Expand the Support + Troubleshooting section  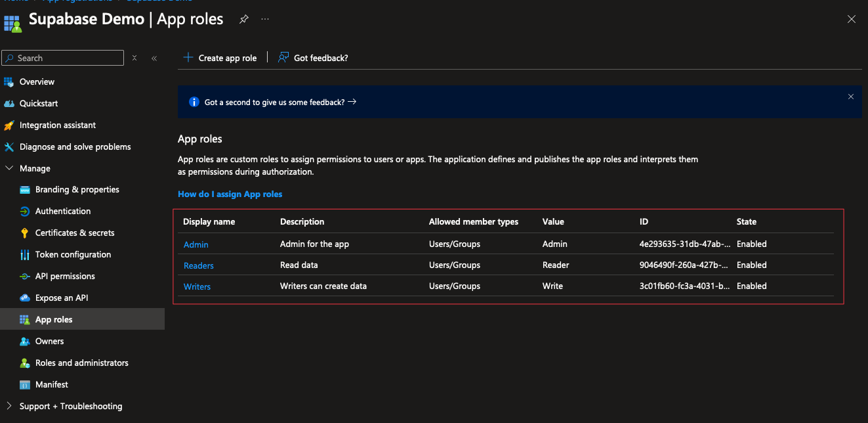[9, 406]
